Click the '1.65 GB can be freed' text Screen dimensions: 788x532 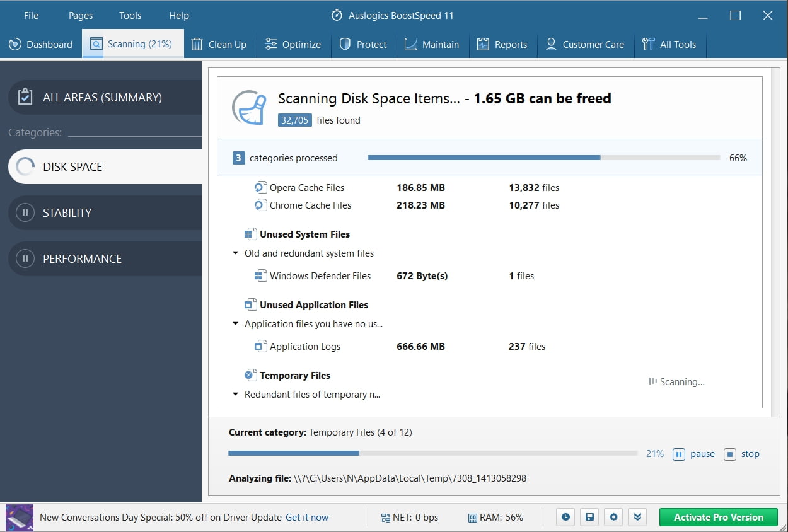[542, 98]
